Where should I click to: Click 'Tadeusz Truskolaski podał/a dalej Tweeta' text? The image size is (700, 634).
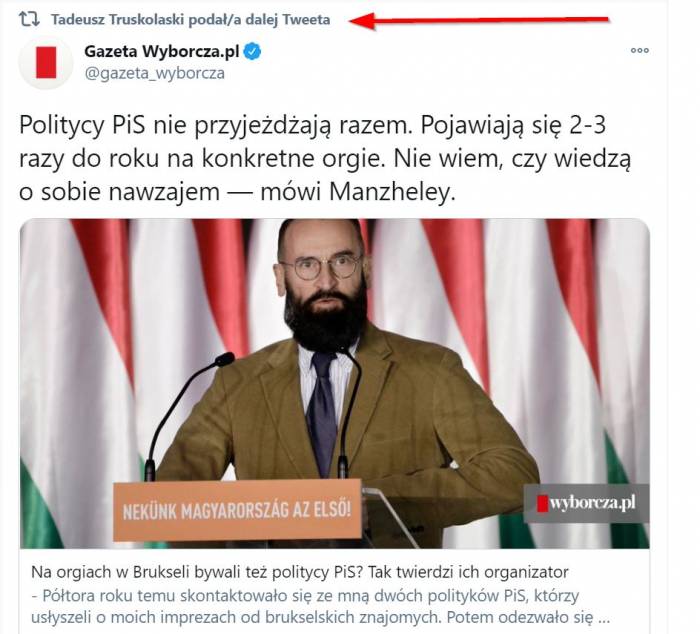[x=191, y=20]
